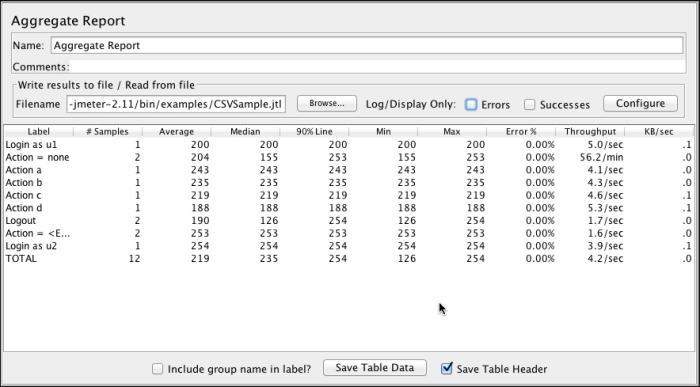Highlight the TOTAL summary row
The height and width of the screenshot is (387, 700).
tap(349, 258)
